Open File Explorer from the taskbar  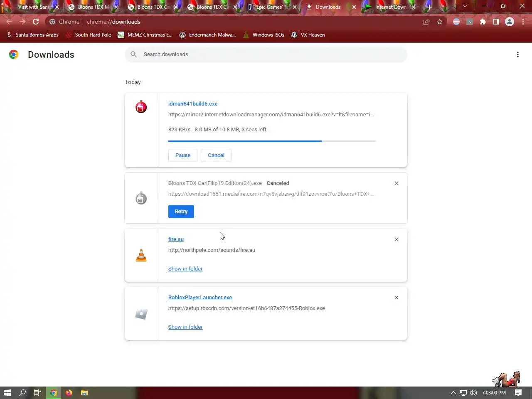84,393
